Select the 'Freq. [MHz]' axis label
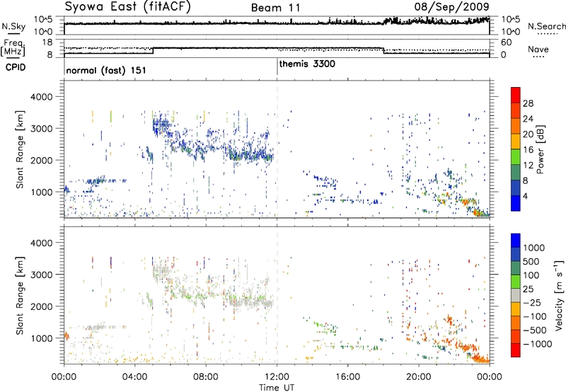 coord(13,48)
